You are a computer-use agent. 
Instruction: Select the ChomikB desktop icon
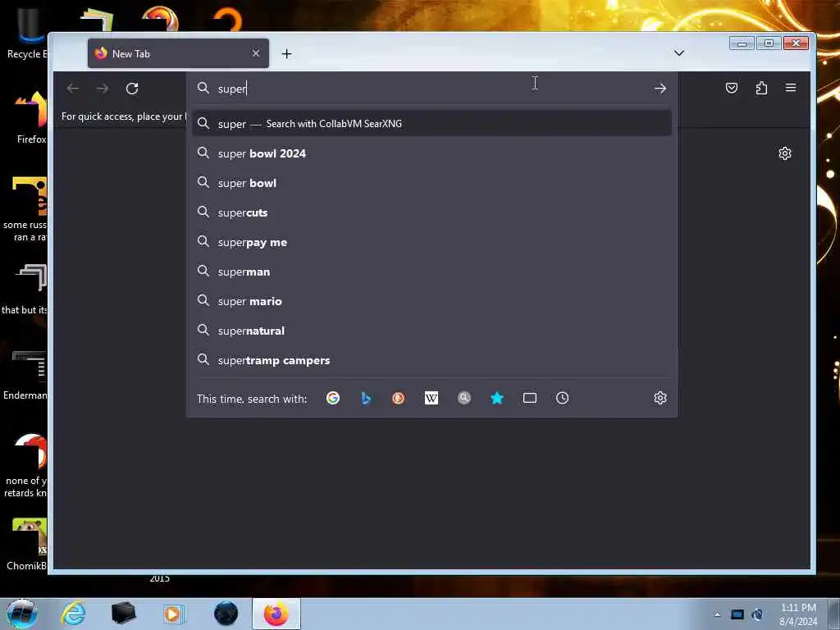point(27,544)
